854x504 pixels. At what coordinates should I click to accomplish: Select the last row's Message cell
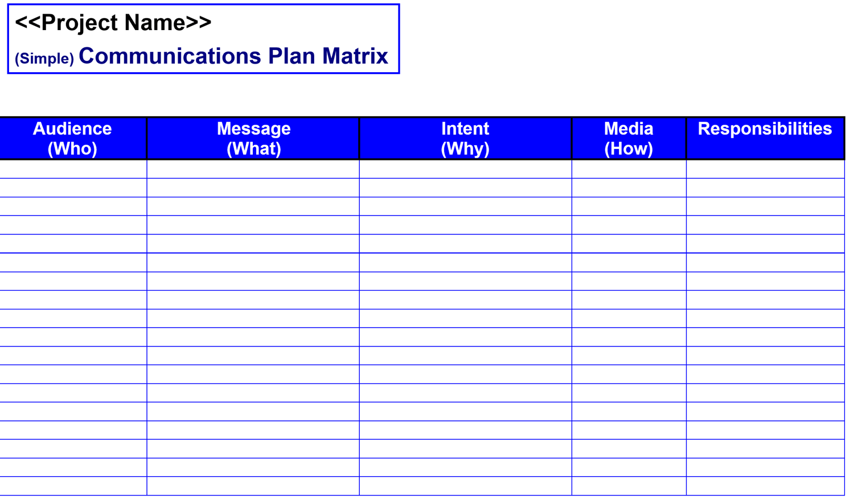tap(253, 486)
